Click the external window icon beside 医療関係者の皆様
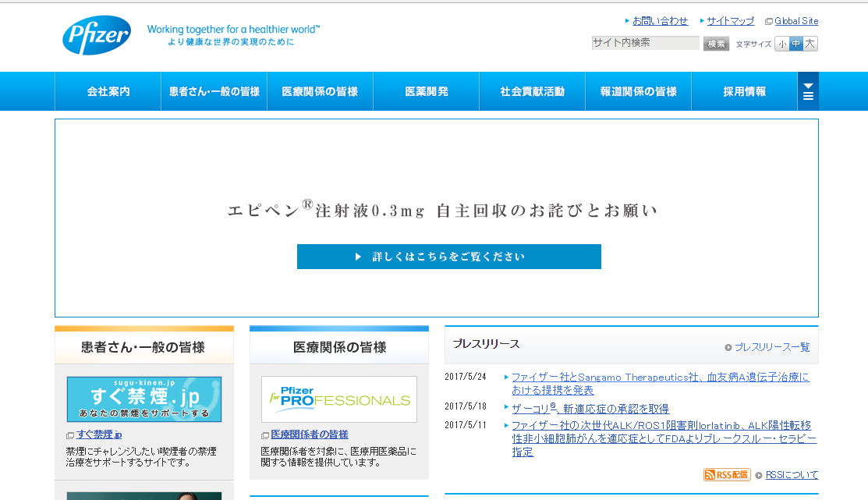The height and width of the screenshot is (500, 868). pos(265,436)
